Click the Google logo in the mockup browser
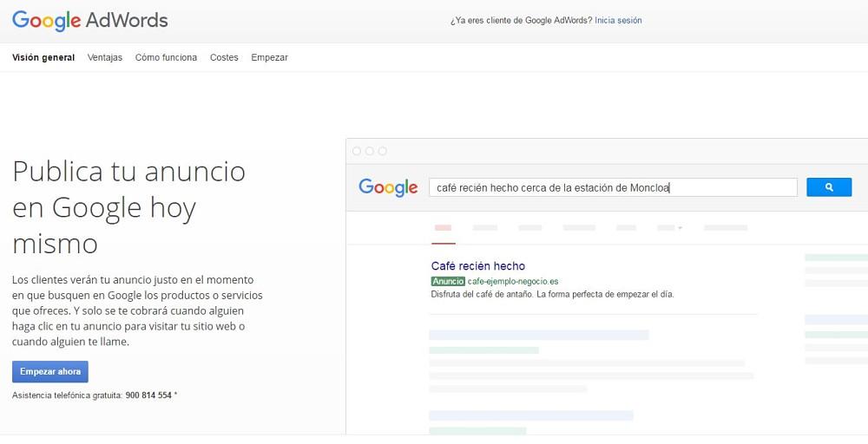The width and height of the screenshot is (868, 444). tap(388, 188)
